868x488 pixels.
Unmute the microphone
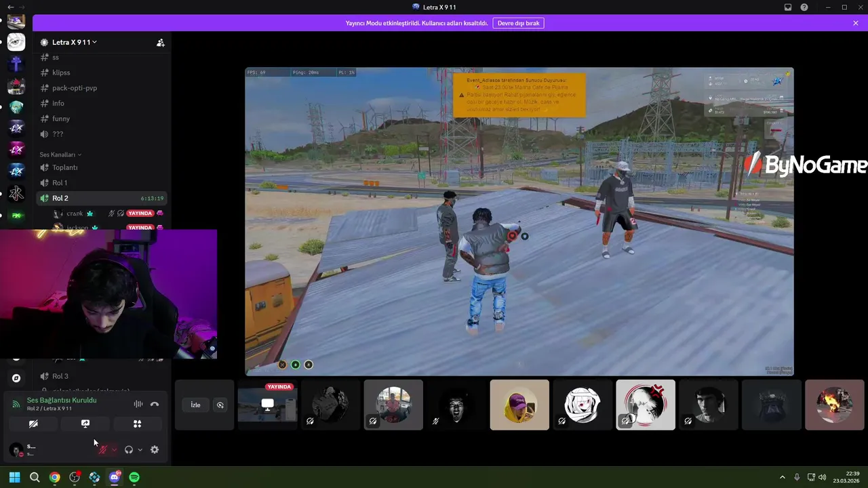click(x=103, y=449)
